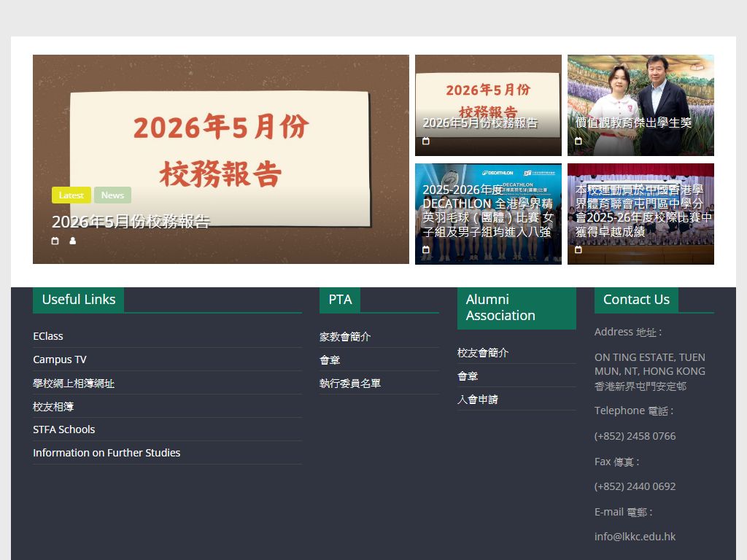Screen dimensions: 747x560
Task: Open 入會申請 link
Action: [x=478, y=400]
